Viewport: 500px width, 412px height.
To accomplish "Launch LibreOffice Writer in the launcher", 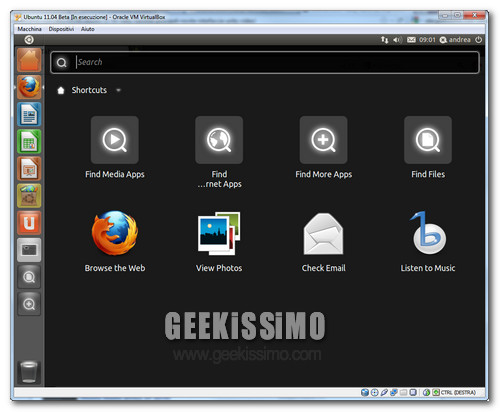I will (x=29, y=114).
